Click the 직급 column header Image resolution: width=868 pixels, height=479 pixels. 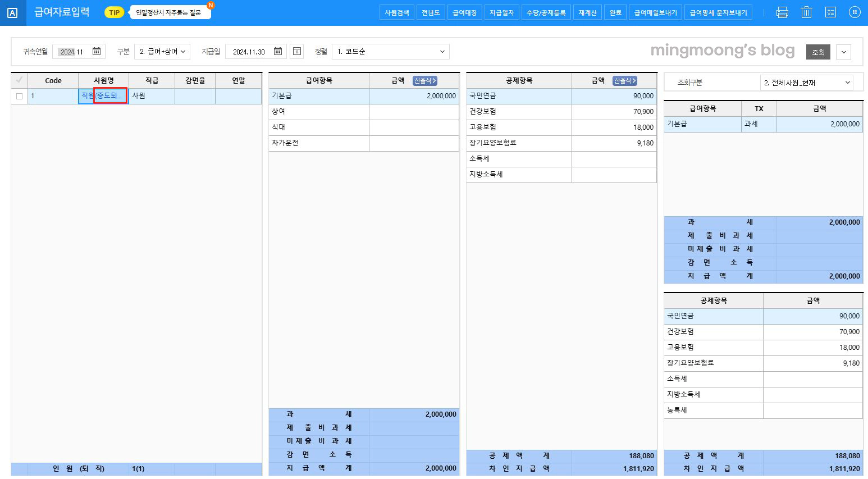point(152,80)
